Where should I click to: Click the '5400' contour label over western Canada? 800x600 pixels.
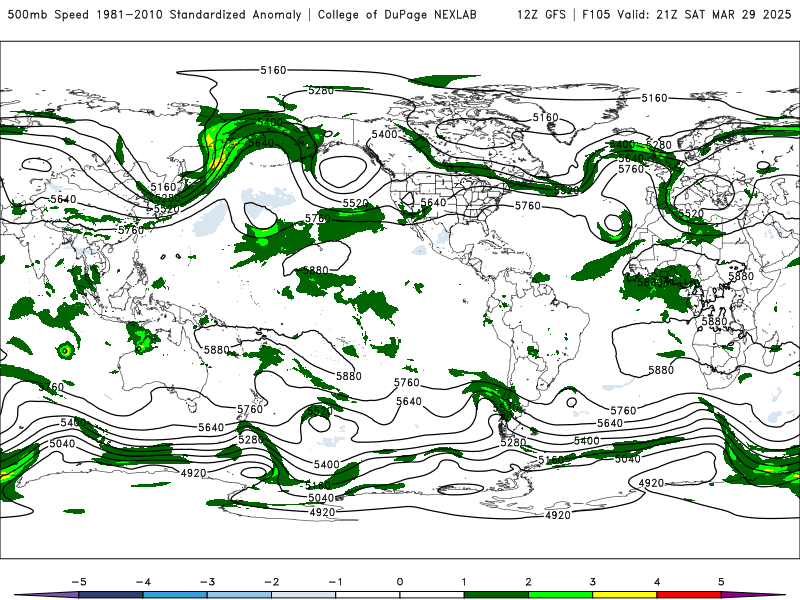(384, 134)
